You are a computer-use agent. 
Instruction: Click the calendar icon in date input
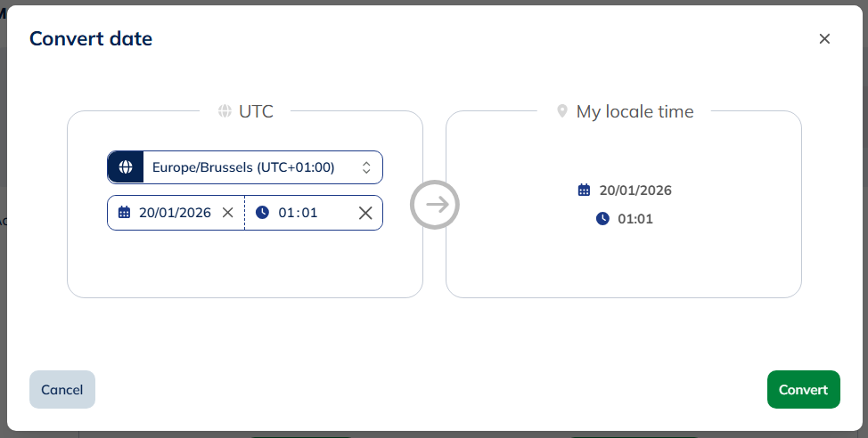124,213
